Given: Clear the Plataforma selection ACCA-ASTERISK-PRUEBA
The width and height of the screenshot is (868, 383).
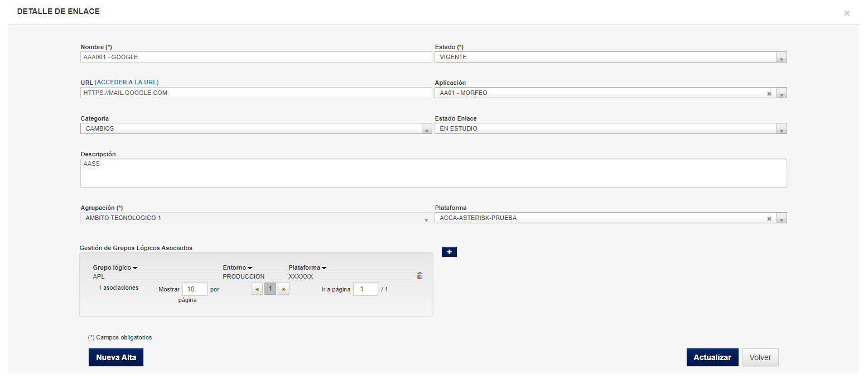Looking at the screenshot, I should [x=769, y=218].
